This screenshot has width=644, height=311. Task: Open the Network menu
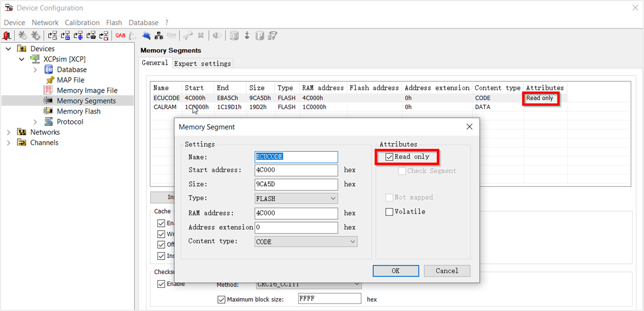coord(45,22)
